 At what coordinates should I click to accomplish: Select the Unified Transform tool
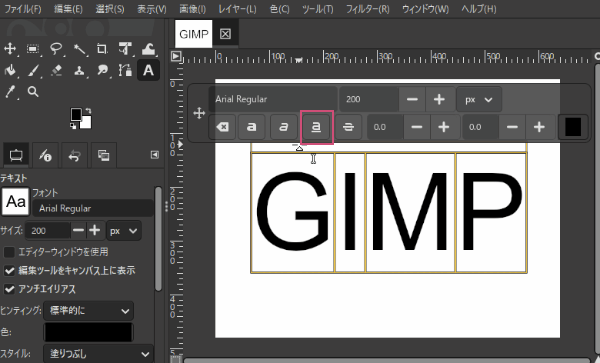tap(125, 49)
